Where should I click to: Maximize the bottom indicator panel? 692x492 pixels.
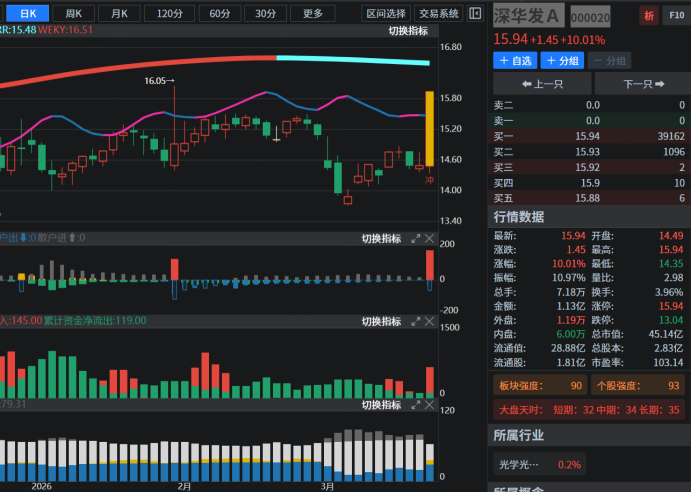point(416,405)
